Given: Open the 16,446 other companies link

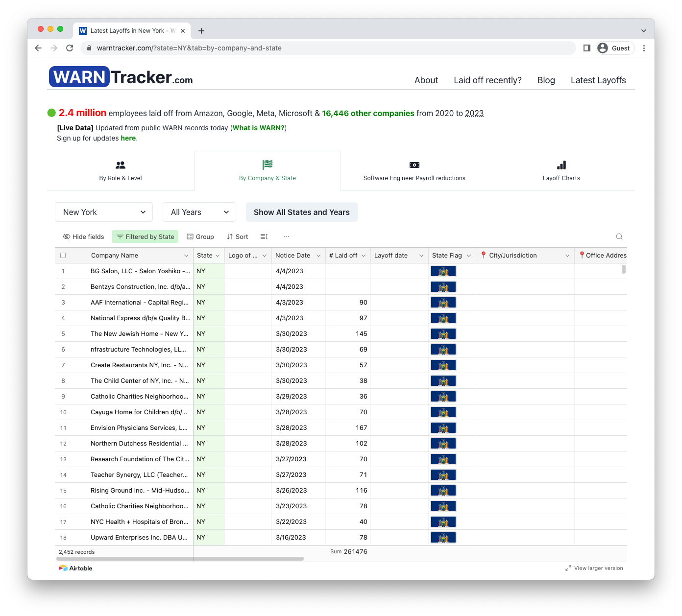Looking at the screenshot, I should [368, 113].
